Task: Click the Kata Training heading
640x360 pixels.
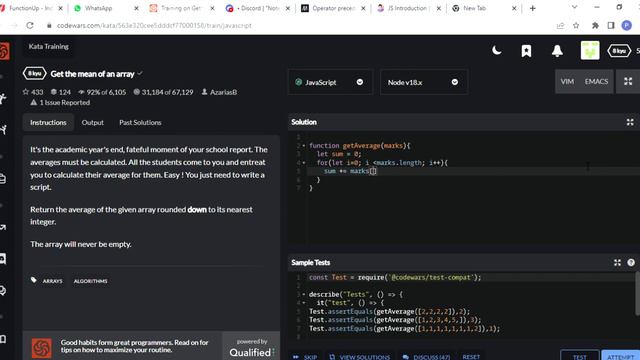Action: [x=49, y=47]
